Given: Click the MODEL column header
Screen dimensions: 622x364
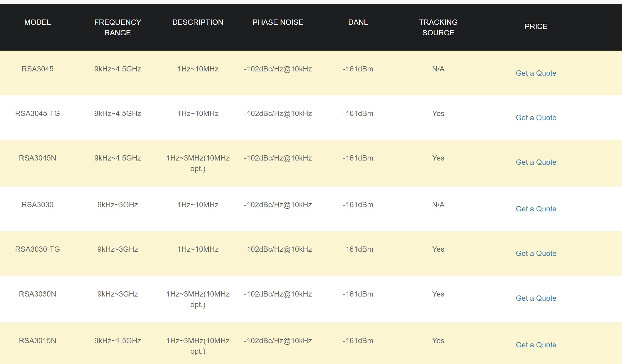Looking at the screenshot, I should click(37, 22).
